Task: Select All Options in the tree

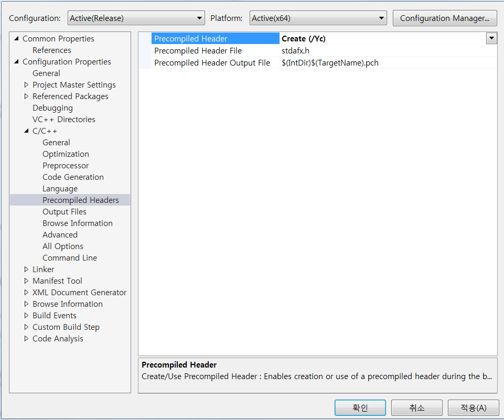Action: 63,246
